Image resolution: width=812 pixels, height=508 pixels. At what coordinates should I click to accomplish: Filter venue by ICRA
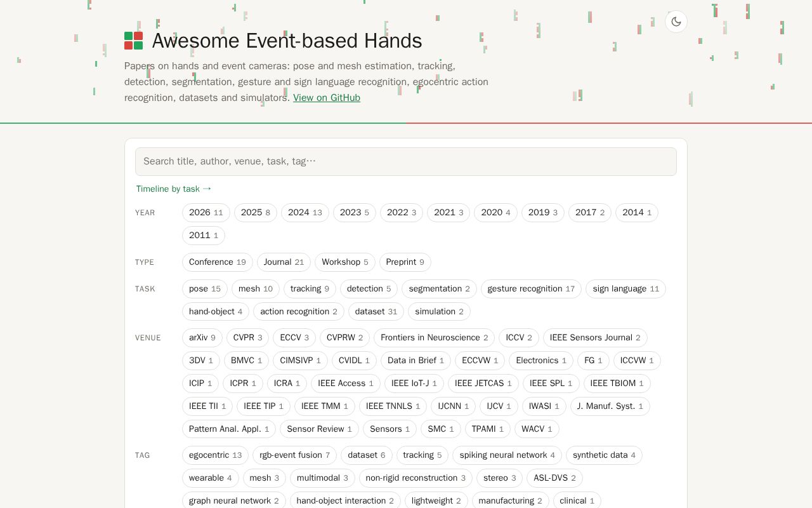click(x=287, y=384)
